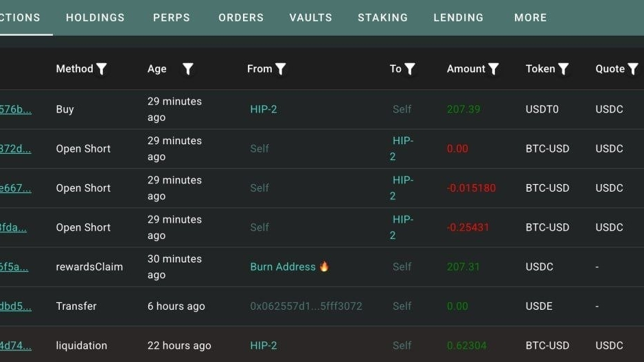Open HIP-2 link in the Buy row
644x362 pixels.
click(264, 109)
